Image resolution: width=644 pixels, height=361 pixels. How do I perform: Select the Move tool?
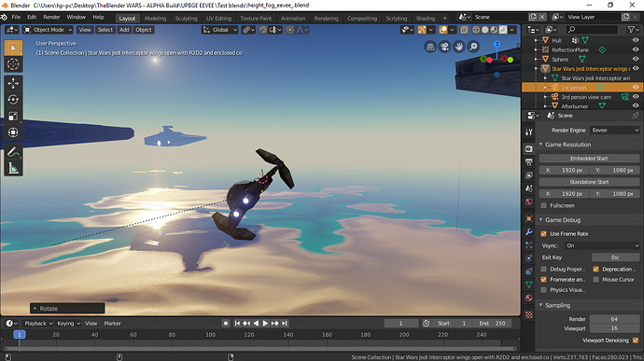click(x=13, y=83)
